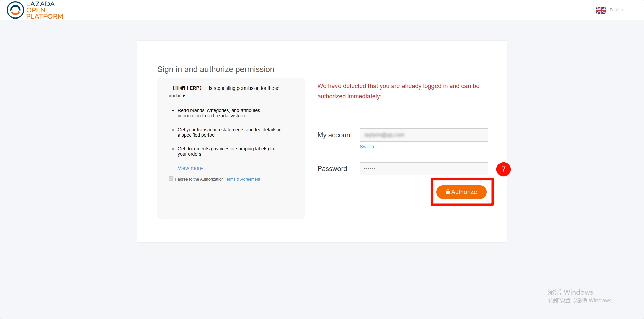Click the lock icon on Authorize button

[448, 192]
